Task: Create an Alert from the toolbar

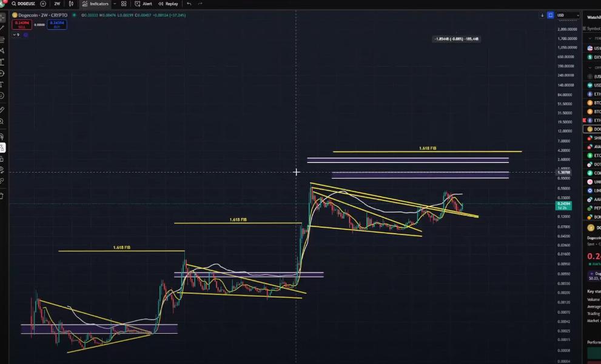Action: pyautogui.click(x=143, y=4)
